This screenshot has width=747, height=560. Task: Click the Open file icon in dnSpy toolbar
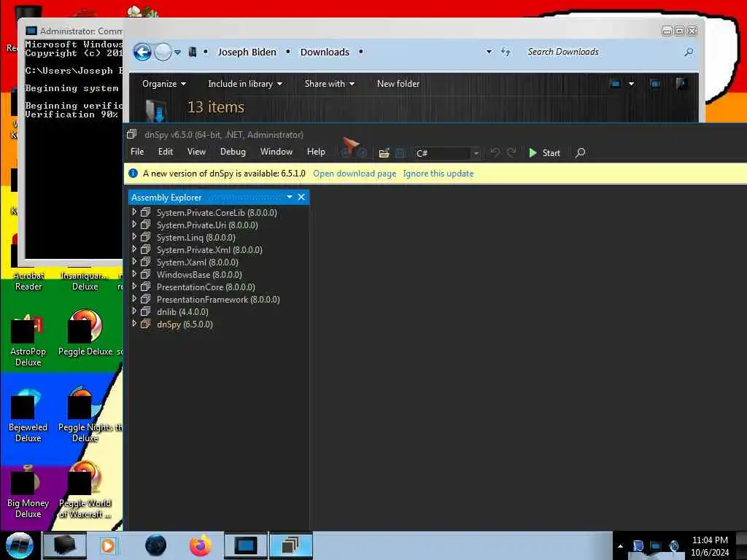[x=384, y=153]
